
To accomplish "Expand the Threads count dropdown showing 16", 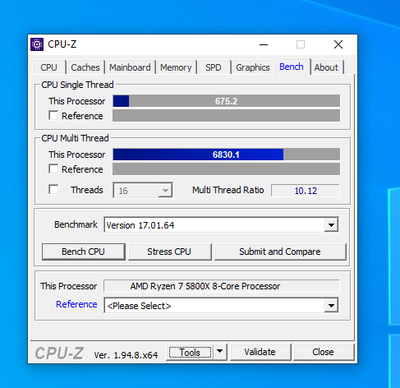I will pyautogui.click(x=165, y=191).
